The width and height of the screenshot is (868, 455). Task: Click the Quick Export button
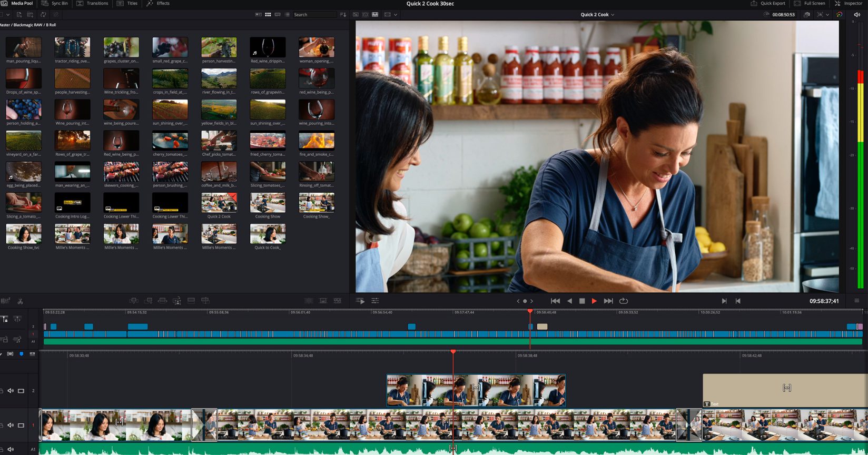click(x=768, y=3)
